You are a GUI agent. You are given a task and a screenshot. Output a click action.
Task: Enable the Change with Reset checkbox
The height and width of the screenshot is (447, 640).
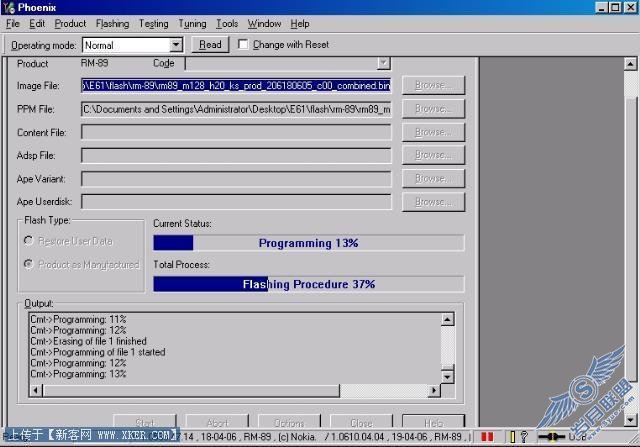(243, 44)
